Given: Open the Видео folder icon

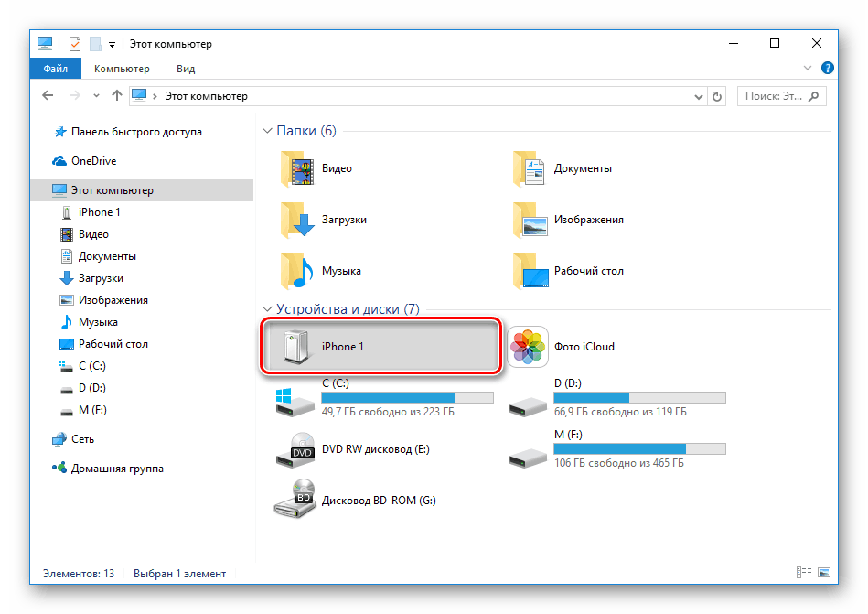Looking at the screenshot, I should pyautogui.click(x=298, y=169).
